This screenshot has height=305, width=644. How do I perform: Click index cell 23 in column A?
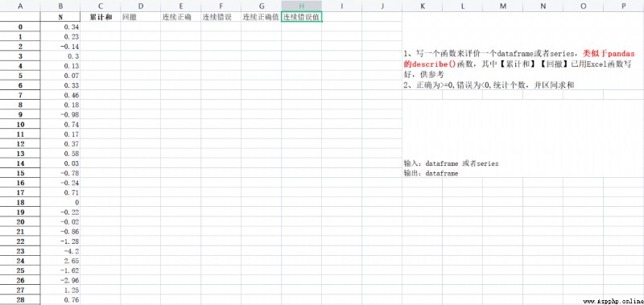click(x=20, y=251)
